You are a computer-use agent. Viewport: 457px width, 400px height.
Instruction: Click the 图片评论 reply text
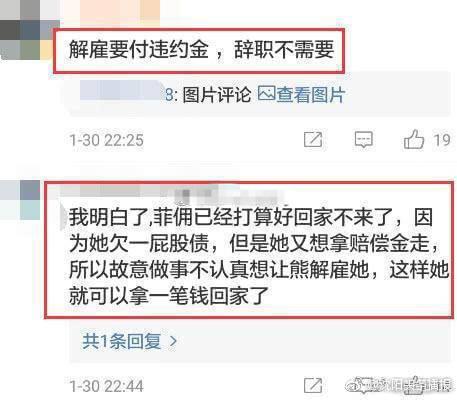click(217, 95)
